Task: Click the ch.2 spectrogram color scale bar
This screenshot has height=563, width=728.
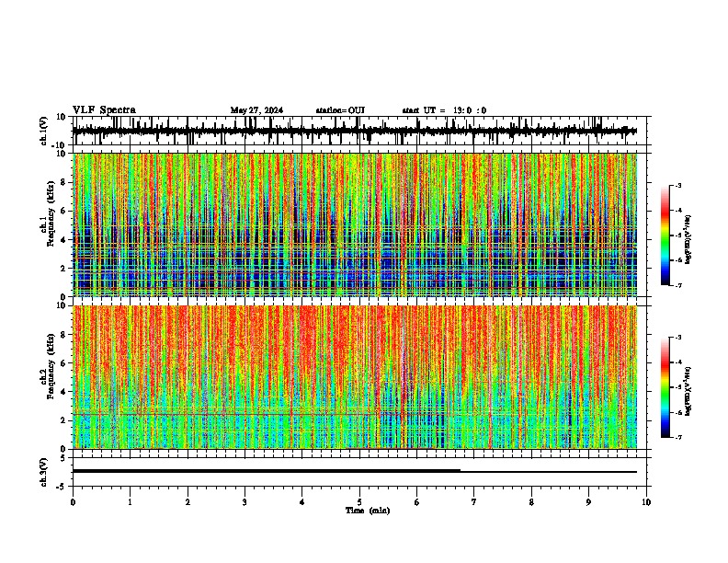Action: click(665, 387)
